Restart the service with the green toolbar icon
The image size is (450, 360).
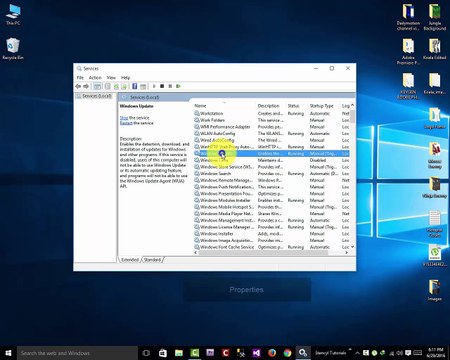point(178,86)
